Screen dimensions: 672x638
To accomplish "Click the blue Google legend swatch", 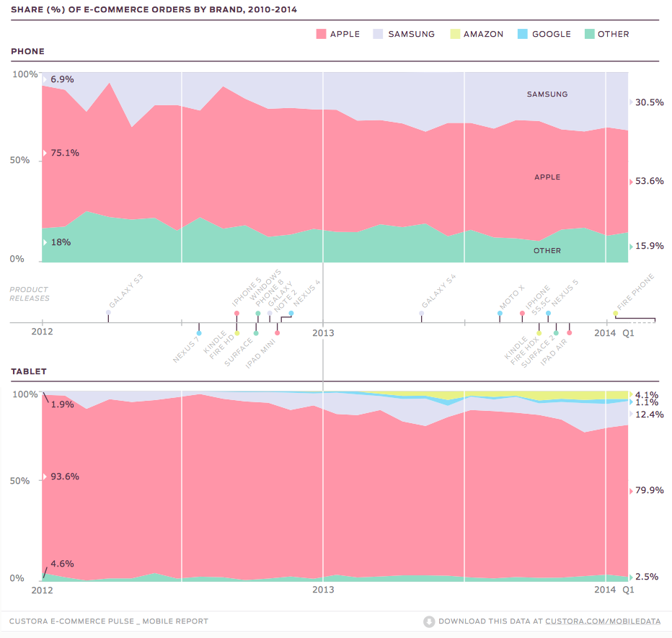I will click(x=523, y=34).
